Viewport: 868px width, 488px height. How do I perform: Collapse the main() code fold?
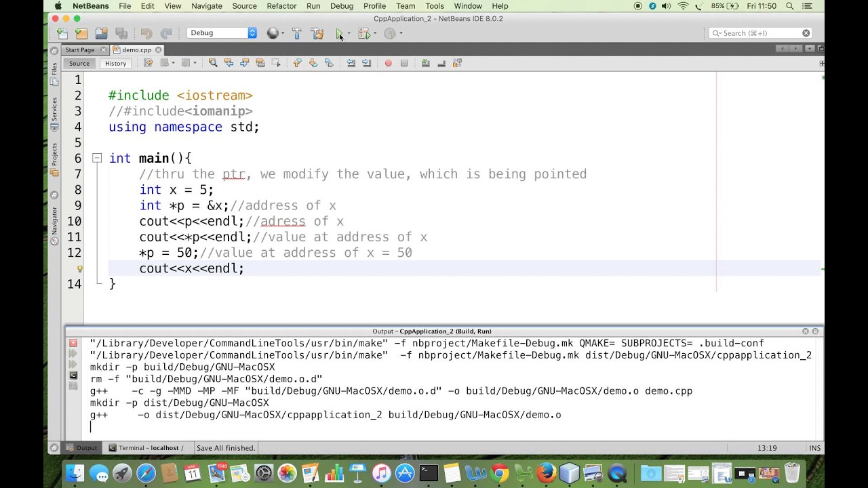tap(97, 158)
